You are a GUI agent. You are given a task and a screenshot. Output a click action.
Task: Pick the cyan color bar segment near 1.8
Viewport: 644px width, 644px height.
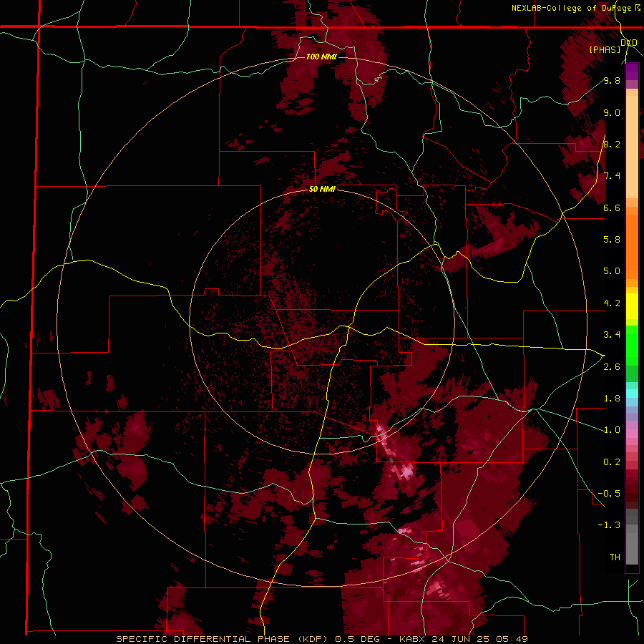click(632, 394)
